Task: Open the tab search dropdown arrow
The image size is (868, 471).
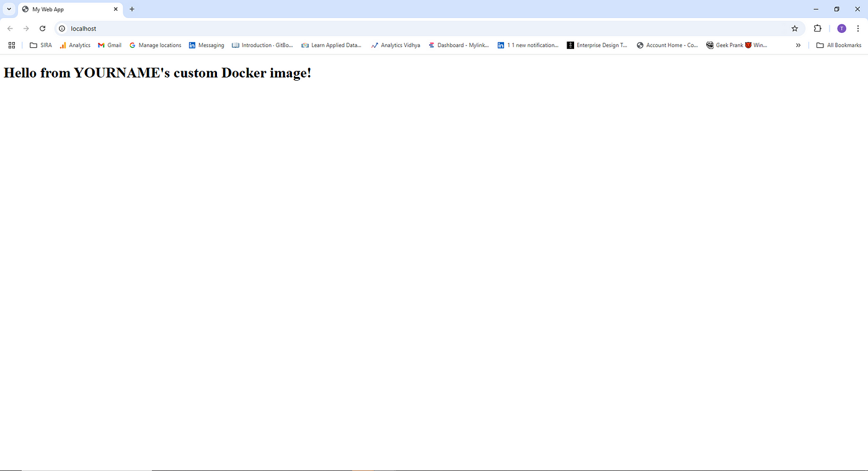Action: click(9, 9)
